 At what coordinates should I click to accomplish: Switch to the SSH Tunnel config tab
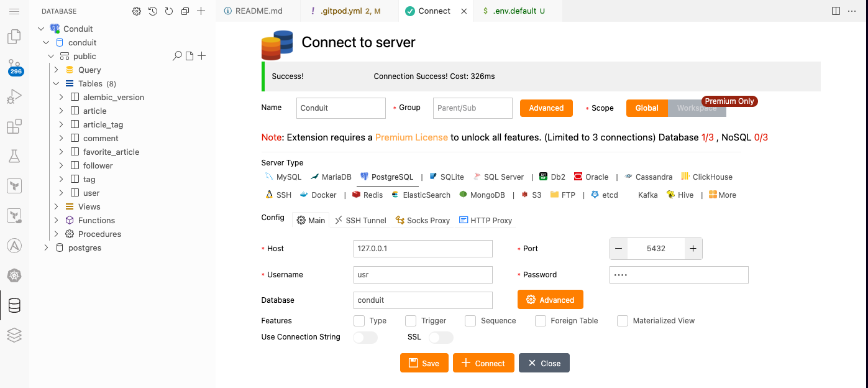(x=360, y=220)
